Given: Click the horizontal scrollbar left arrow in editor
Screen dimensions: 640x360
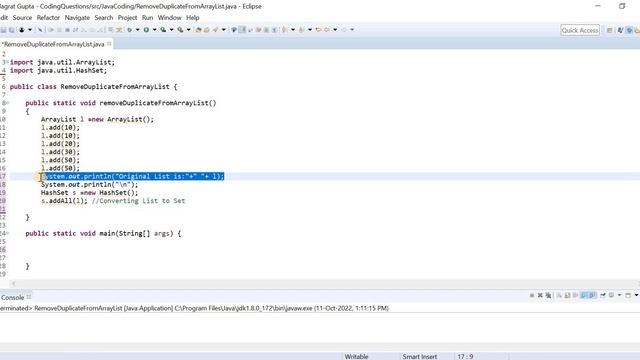Looking at the screenshot, I should coord(13,284).
